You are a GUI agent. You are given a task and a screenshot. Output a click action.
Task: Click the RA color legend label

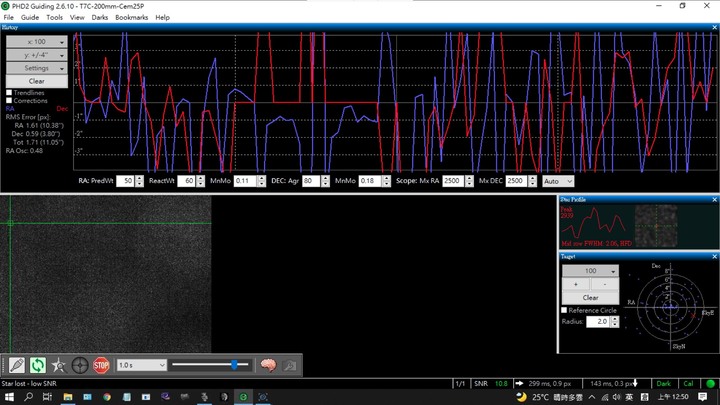(10, 109)
